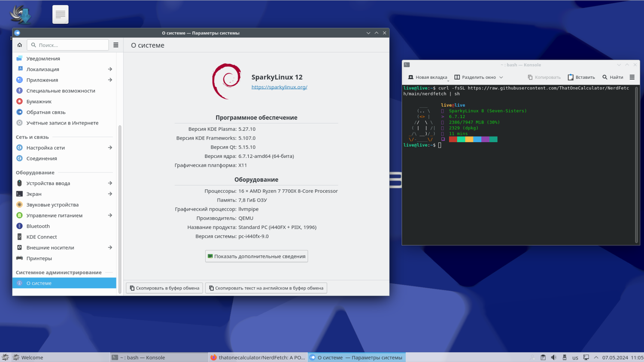644x362 pixels.
Task: Expand the Устройства ввода submenu arrow
Action: [x=110, y=183]
